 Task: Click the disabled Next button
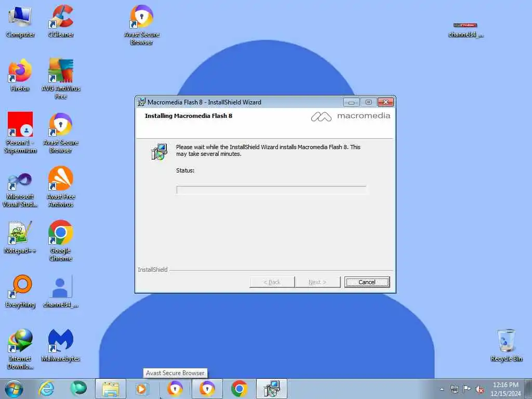(x=317, y=282)
